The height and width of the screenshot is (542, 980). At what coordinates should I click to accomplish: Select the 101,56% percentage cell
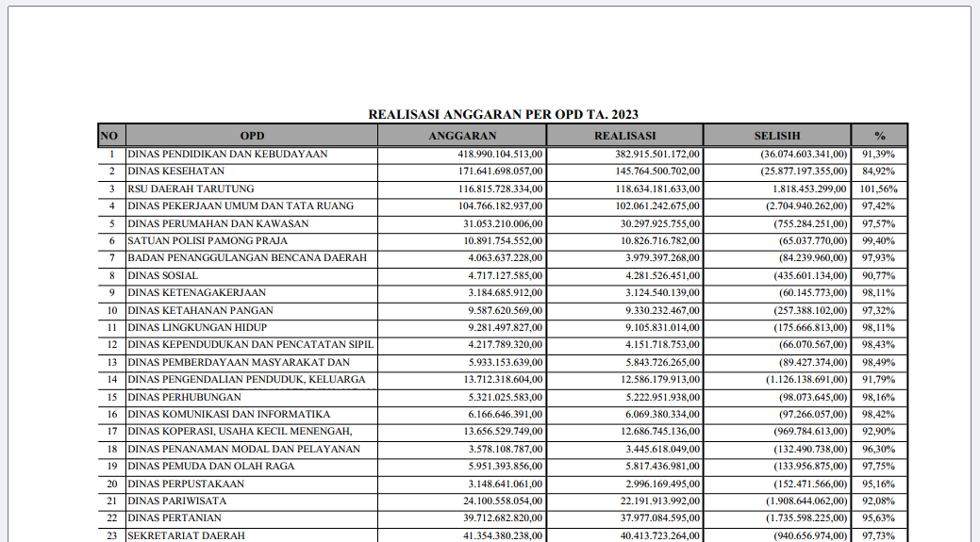pyautogui.click(x=879, y=189)
